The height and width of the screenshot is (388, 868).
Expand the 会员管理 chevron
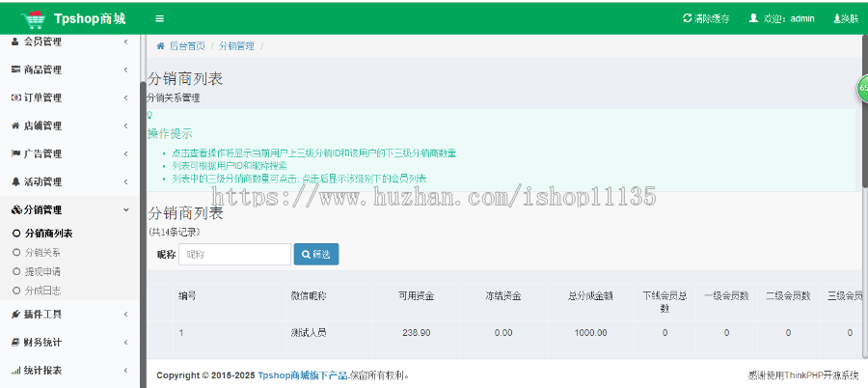[x=125, y=42]
